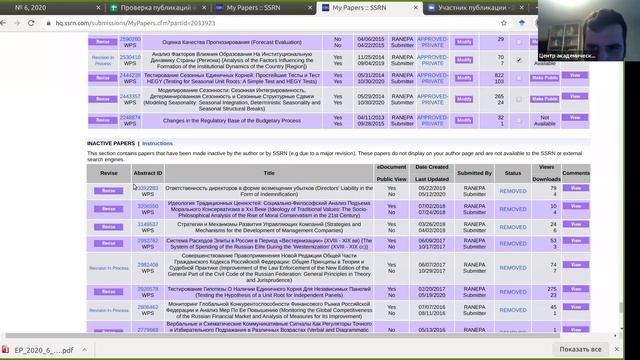Click Make Public for Seasonal Unit Roots paper
Screen dimensions: 640x360
point(544,78)
